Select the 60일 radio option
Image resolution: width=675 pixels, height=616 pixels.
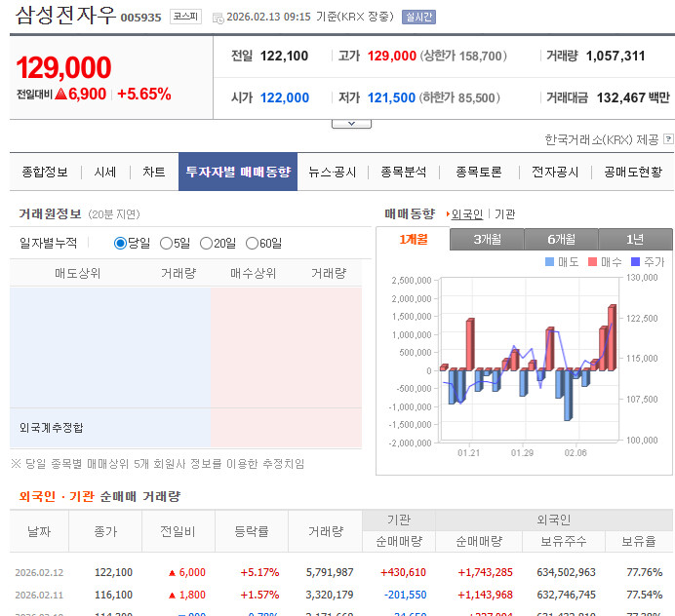pos(252,244)
